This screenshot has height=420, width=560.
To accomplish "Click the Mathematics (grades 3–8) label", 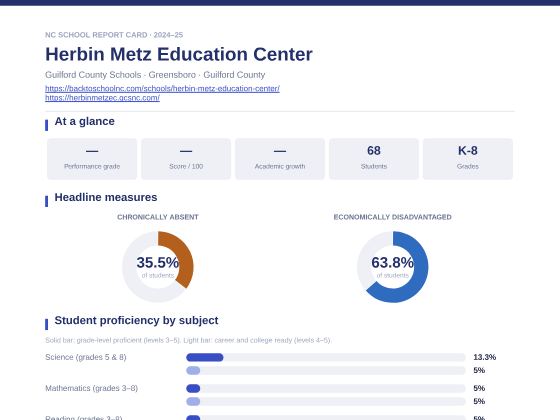I will 91,388.
